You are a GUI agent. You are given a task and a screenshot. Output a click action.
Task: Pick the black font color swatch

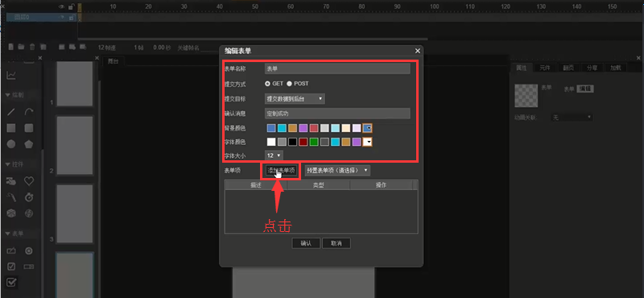(292, 142)
